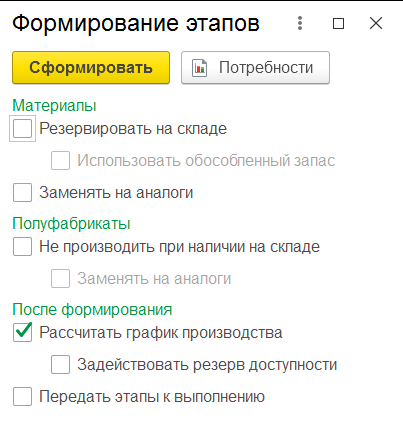The height and width of the screenshot is (421, 403).
Task: Enable Задействовать резерв доступности checkbox
Action: [x=60, y=364]
